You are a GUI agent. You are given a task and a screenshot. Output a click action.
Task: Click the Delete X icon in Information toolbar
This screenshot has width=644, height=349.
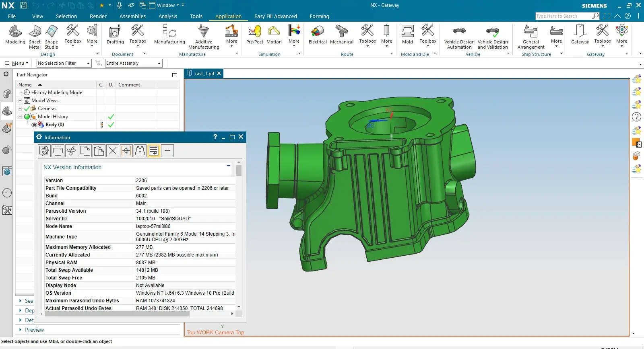(x=113, y=151)
